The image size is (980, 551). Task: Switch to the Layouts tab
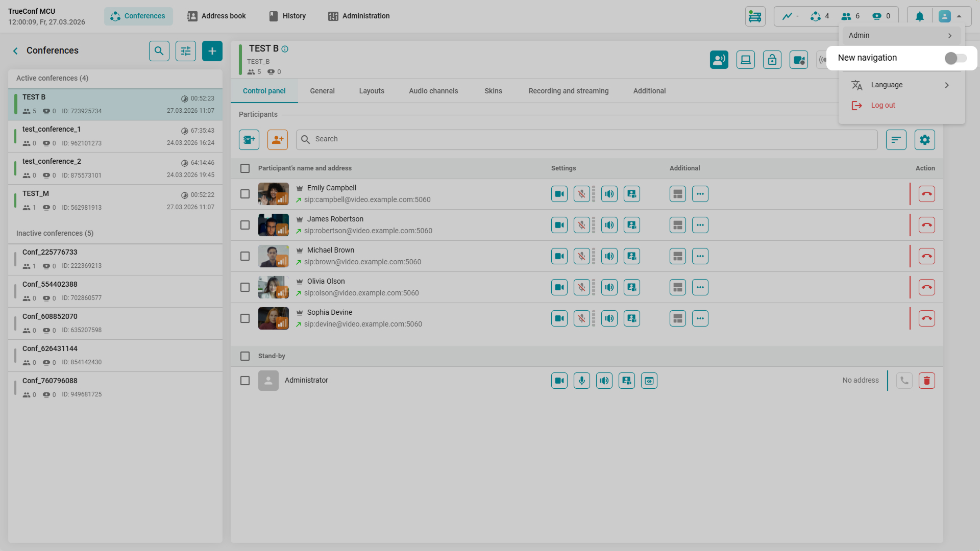(371, 91)
